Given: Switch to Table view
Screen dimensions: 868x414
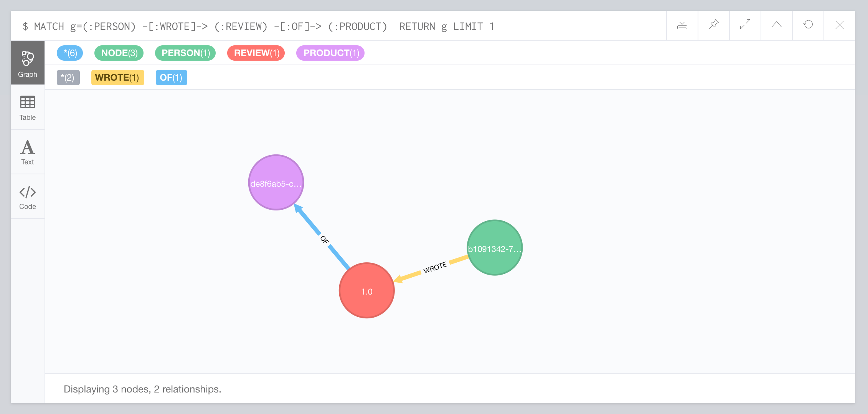Looking at the screenshot, I should (27, 108).
